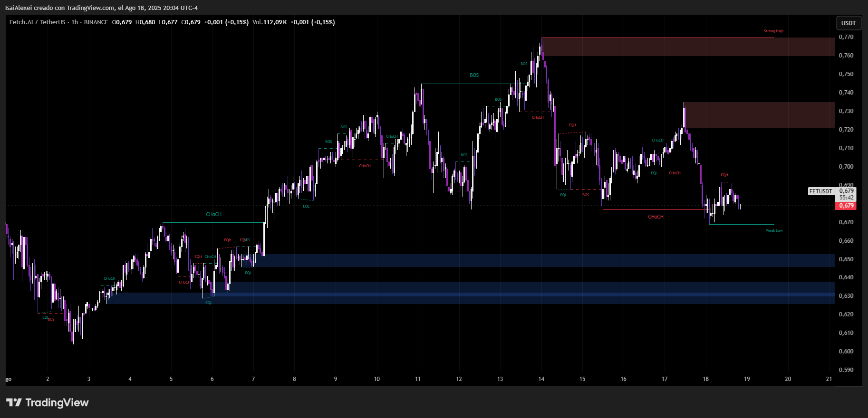Click the 0,600 price axis label
Screen dimensions: 868x418
click(x=846, y=351)
